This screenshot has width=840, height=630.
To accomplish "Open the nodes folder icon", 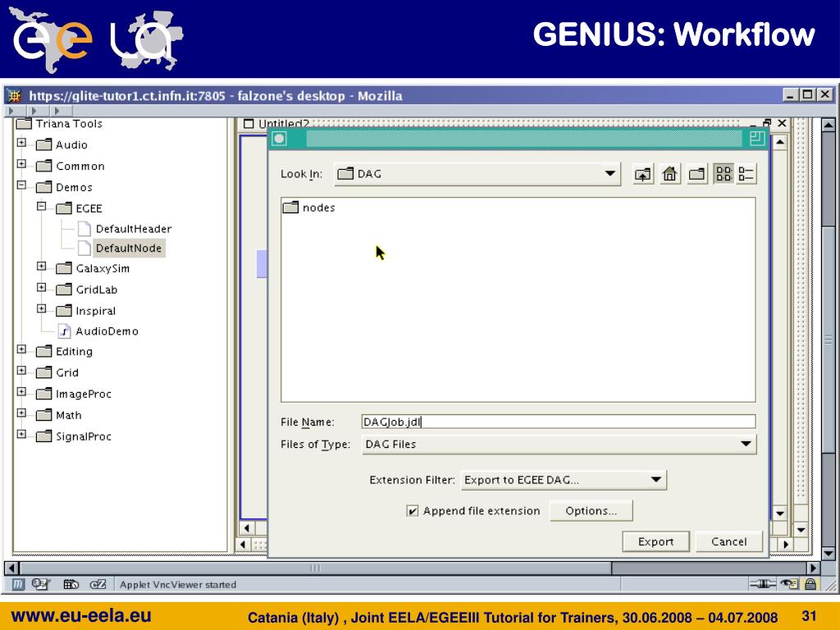I will (290, 208).
